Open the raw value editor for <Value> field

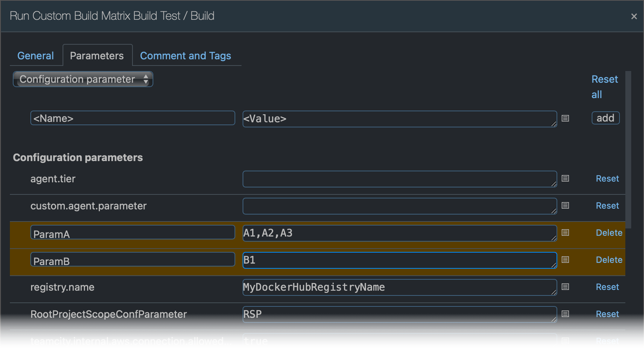[565, 118]
